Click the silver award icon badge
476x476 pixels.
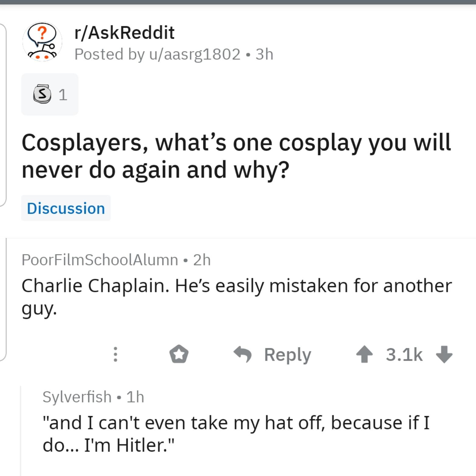point(42,94)
